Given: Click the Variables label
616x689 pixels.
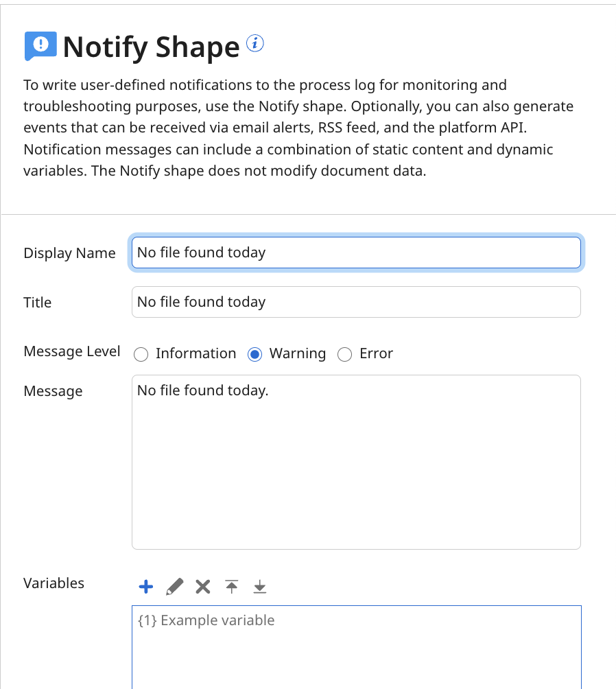Looking at the screenshot, I should click(x=54, y=583).
